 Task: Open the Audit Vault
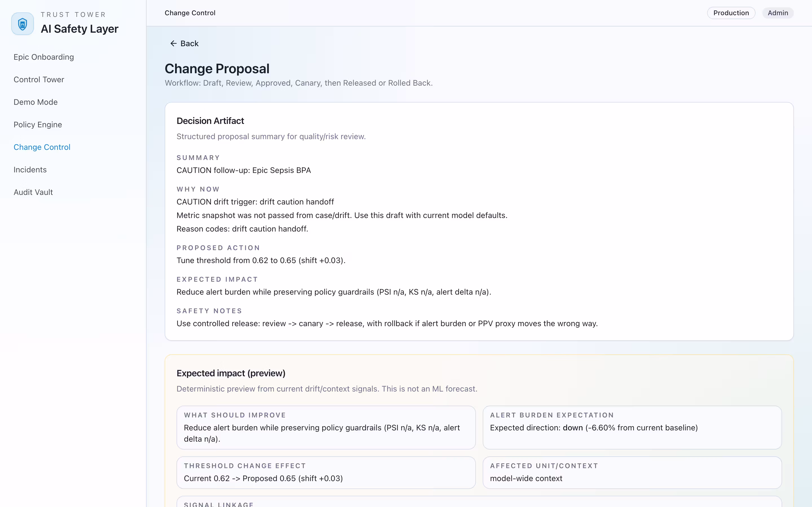33,192
